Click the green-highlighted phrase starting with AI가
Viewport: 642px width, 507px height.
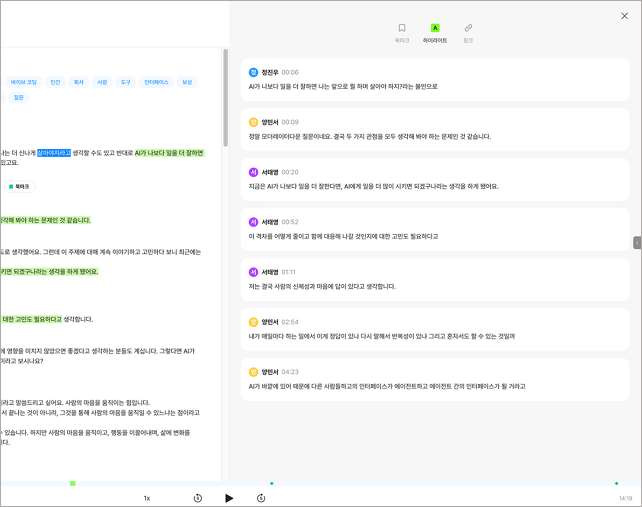[170, 153]
